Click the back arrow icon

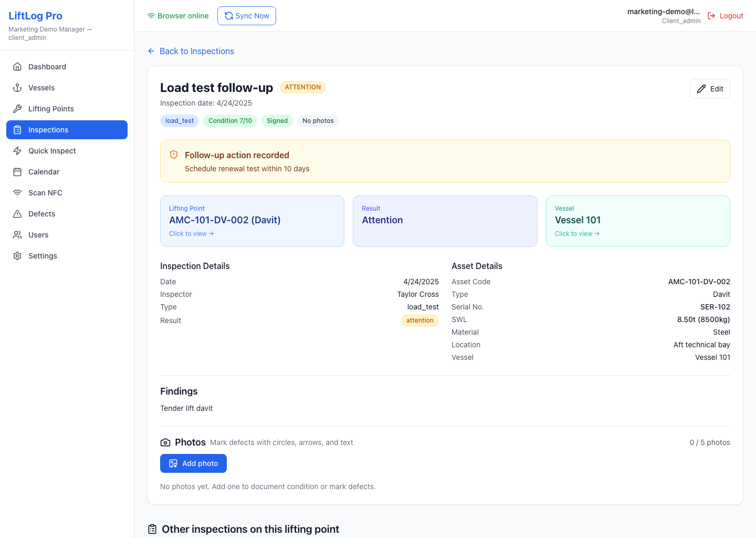151,51
